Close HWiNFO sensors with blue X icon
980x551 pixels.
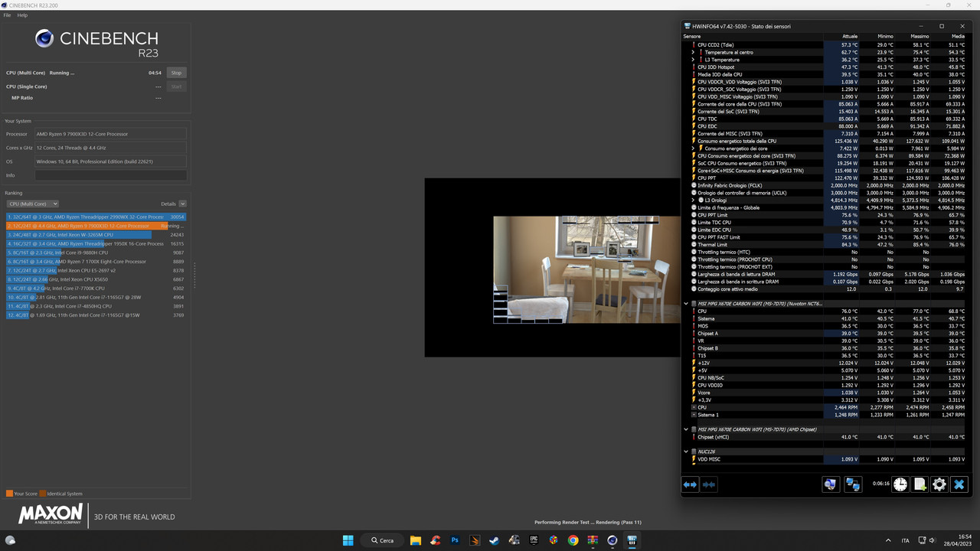point(959,484)
